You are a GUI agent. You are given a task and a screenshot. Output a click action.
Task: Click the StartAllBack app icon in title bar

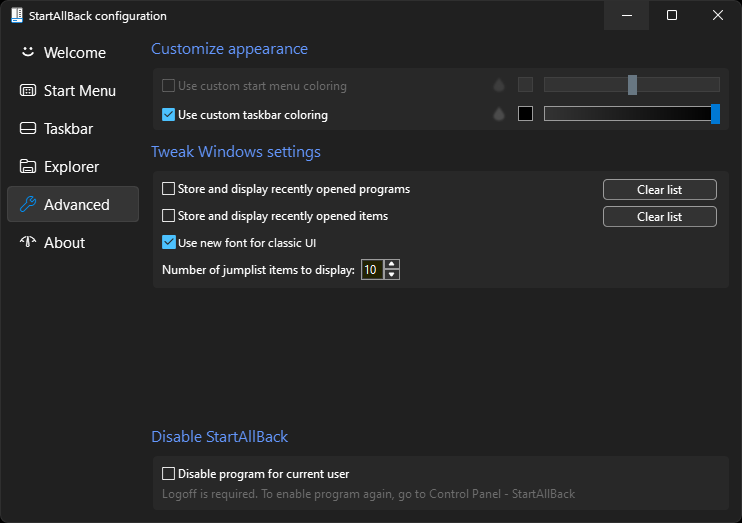click(x=17, y=15)
